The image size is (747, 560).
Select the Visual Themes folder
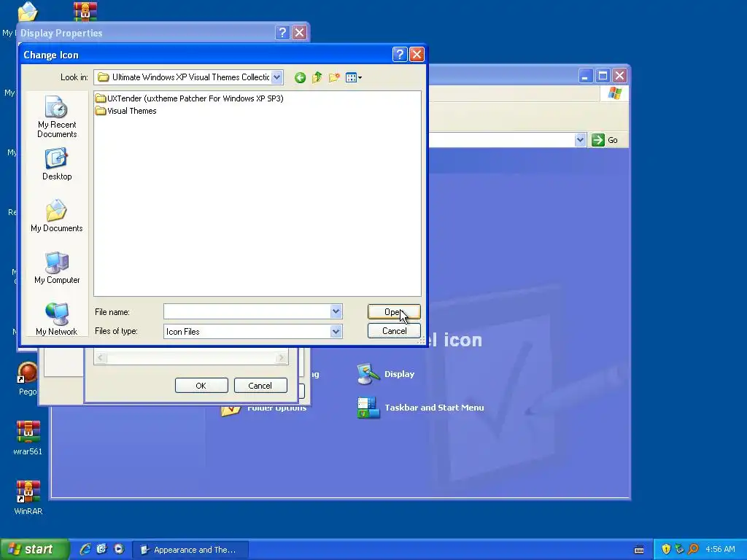tap(125, 111)
